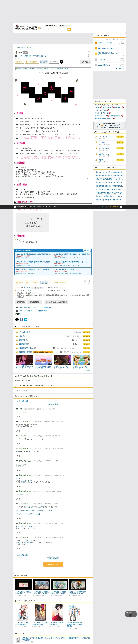Select Nアニメ in the dark navbar
Screen dimensions: 138x644
pyautogui.click(x=49, y=207)
